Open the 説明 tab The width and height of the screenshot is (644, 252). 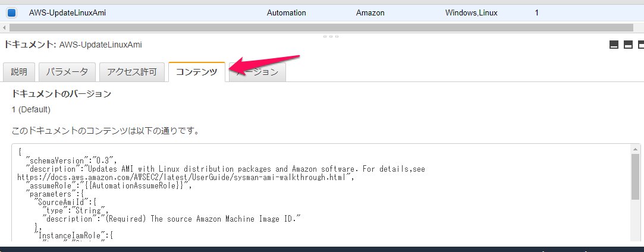click(x=19, y=72)
